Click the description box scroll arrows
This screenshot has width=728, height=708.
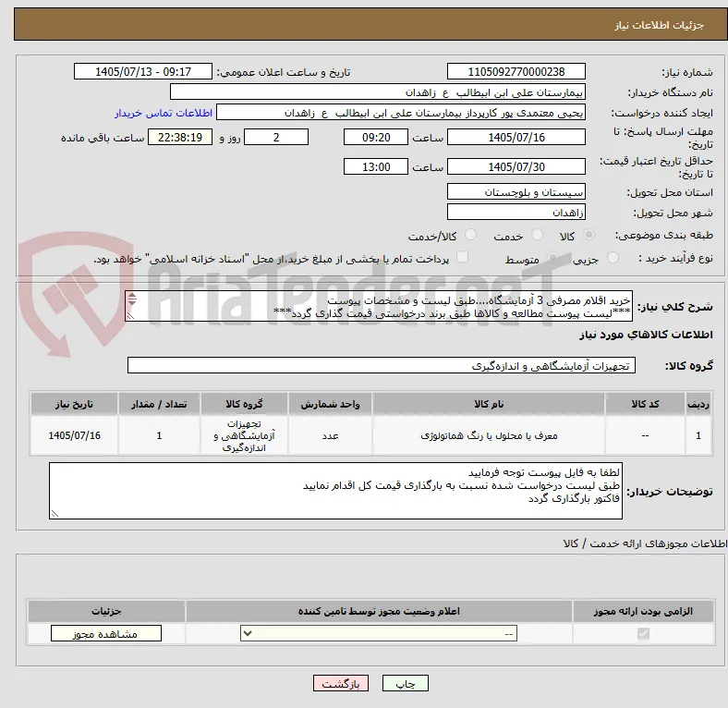132,299
